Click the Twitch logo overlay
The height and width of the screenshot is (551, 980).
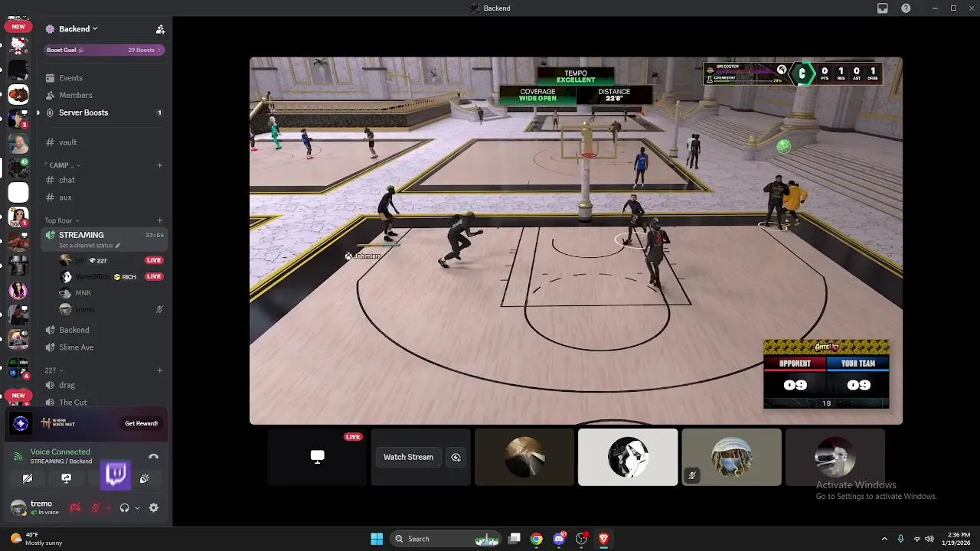[116, 474]
